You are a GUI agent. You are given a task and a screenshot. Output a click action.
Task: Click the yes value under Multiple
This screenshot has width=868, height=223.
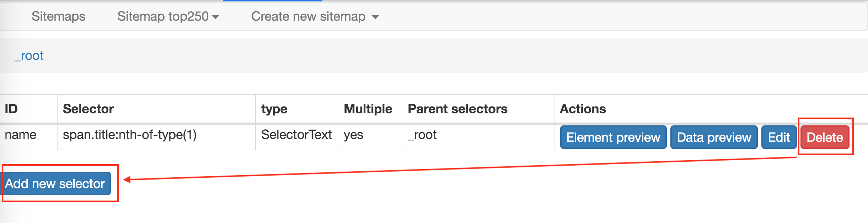click(x=353, y=135)
